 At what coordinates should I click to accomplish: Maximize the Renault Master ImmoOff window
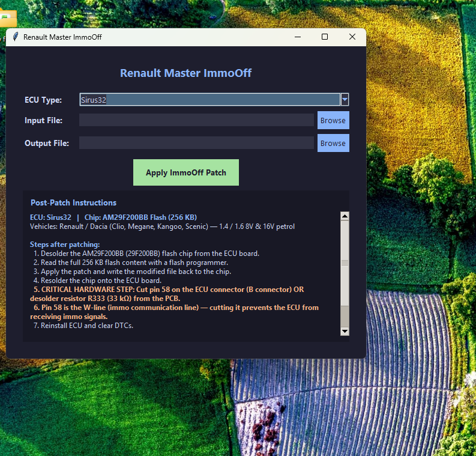325,37
